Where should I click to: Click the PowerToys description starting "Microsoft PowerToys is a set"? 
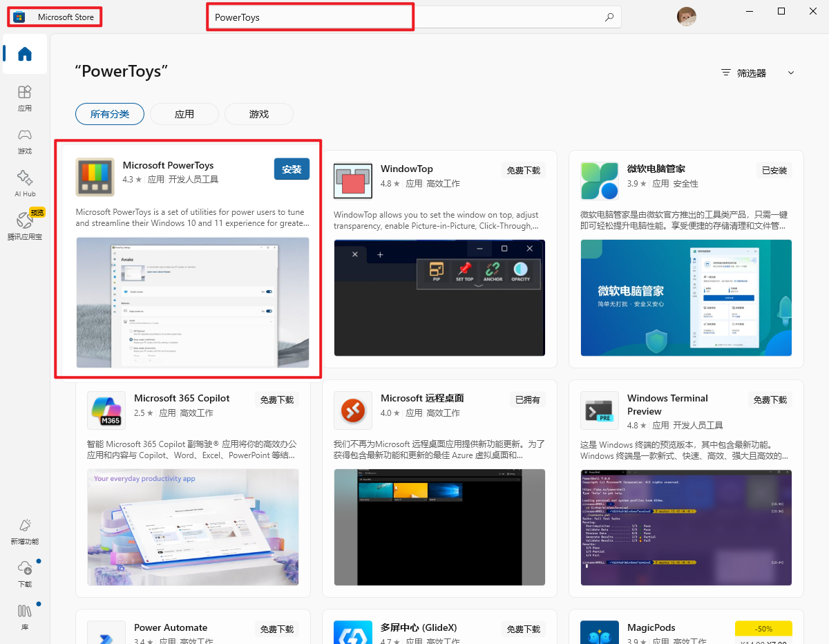pos(193,218)
